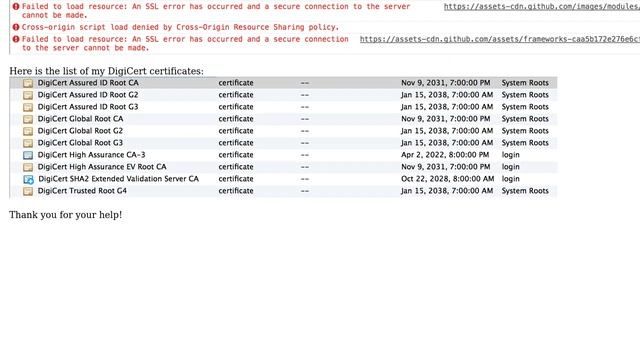Select the DigiCert Trusted Root G4 name
Image resolution: width=640 pixels, height=360 pixels.
pos(82,191)
